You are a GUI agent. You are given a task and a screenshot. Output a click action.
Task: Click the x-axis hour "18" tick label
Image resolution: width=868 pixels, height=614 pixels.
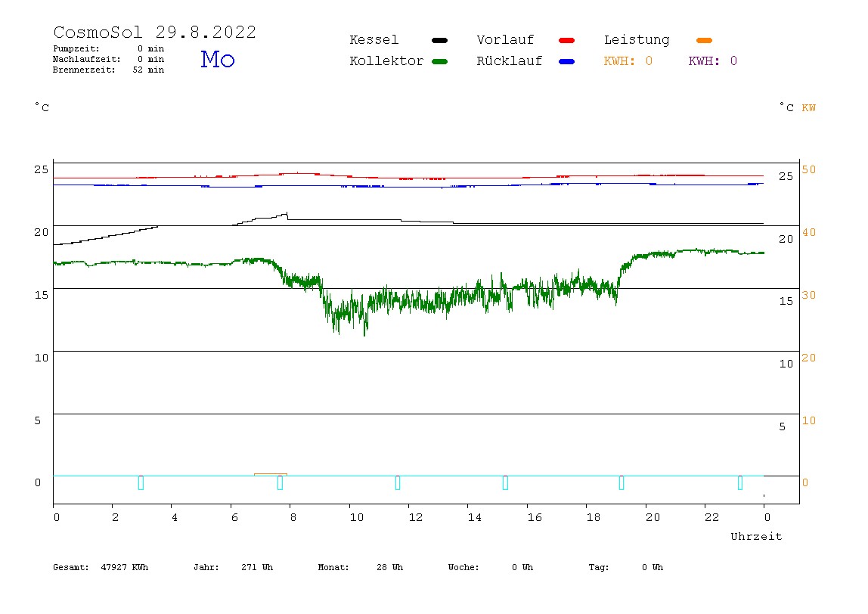click(594, 517)
